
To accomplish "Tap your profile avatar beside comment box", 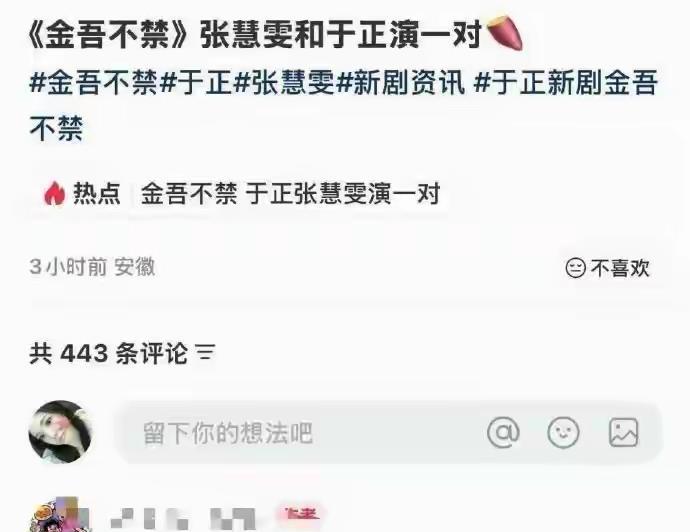I will coord(60,432).
